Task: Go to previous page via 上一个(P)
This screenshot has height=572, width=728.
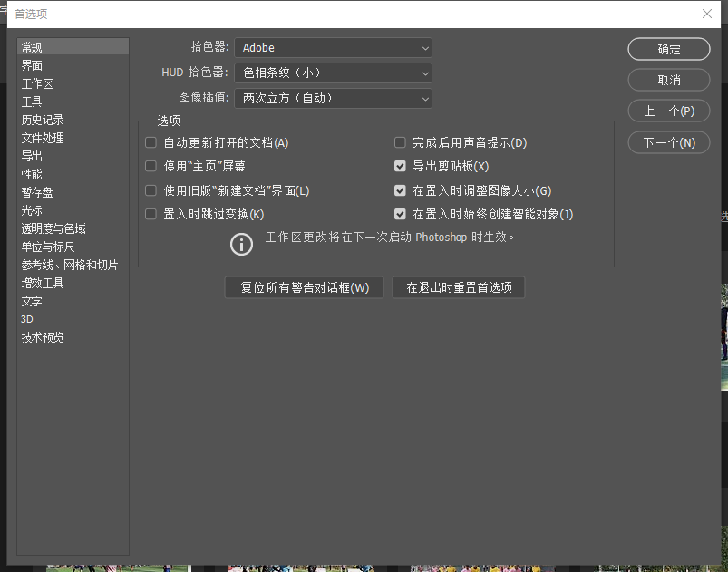Action: pyautogui.click(x=668, y=111)
